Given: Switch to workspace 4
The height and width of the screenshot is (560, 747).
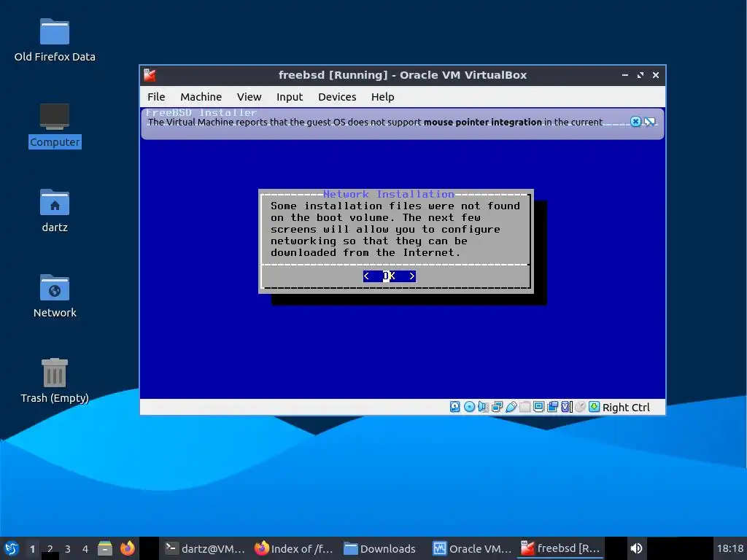Looking at the screenshot, I should click(85, 548).
